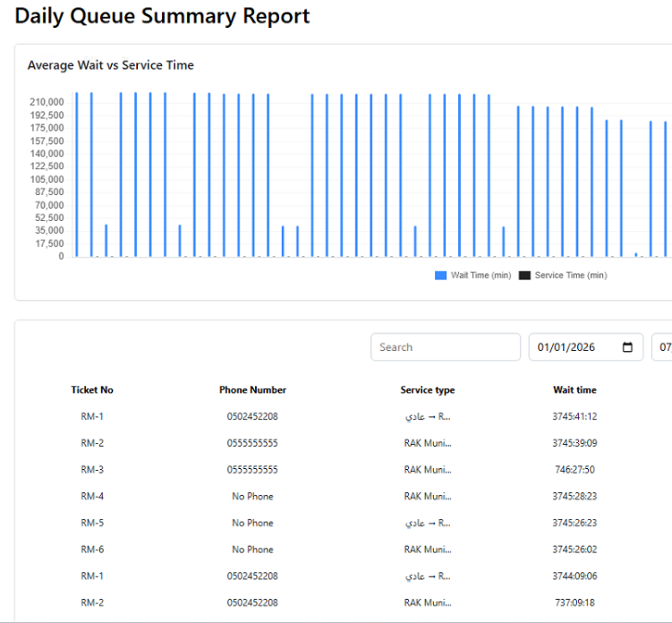Image resolution: width=672 pixels, height=623 pixels.
Task: Toggle the Service Time (min) legend item
Action: 563,276
